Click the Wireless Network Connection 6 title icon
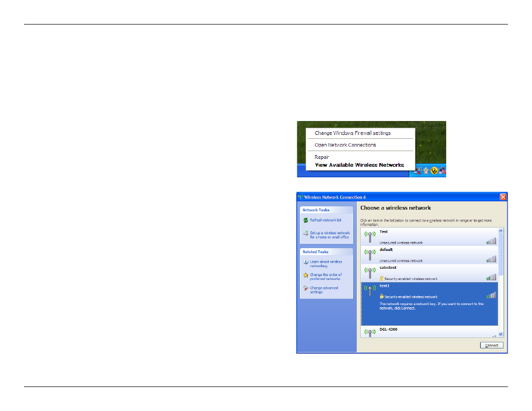Screen dimensions: 532x411 [300, 197]
